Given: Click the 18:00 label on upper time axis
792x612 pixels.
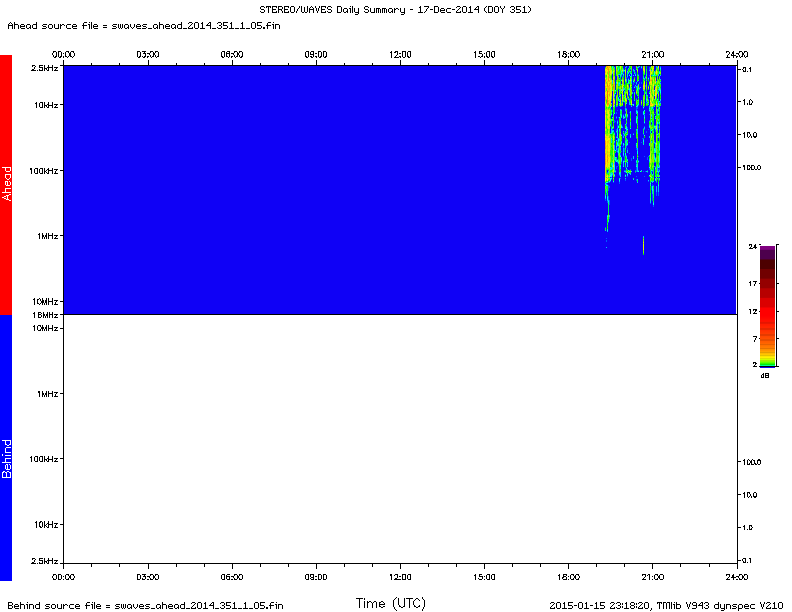Looking at the screenshot, I should tap(568, 55).
